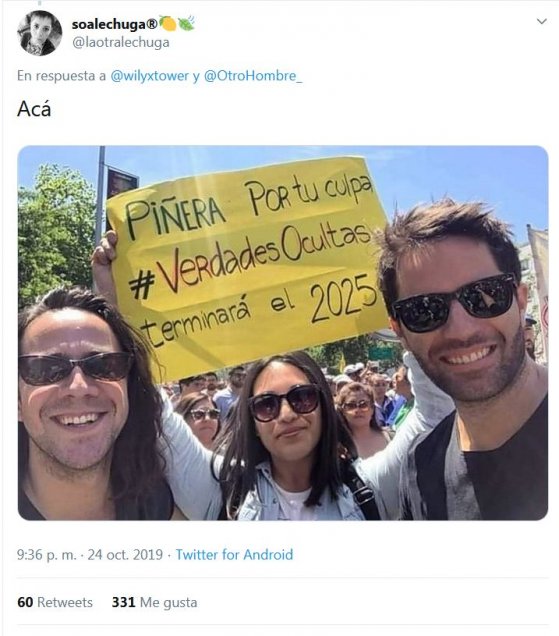
Task: Click the yellow Piñera sign in the photo
Action: (248, 266)
